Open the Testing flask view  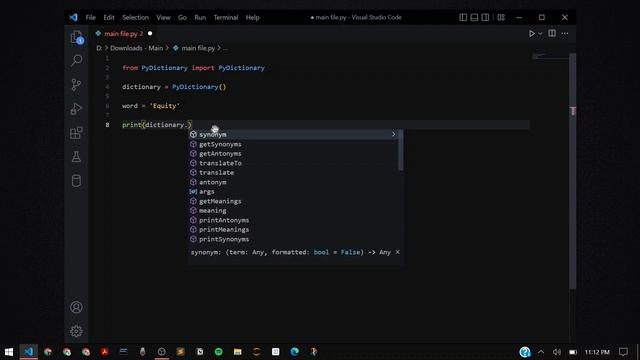(x=76, y=157)
